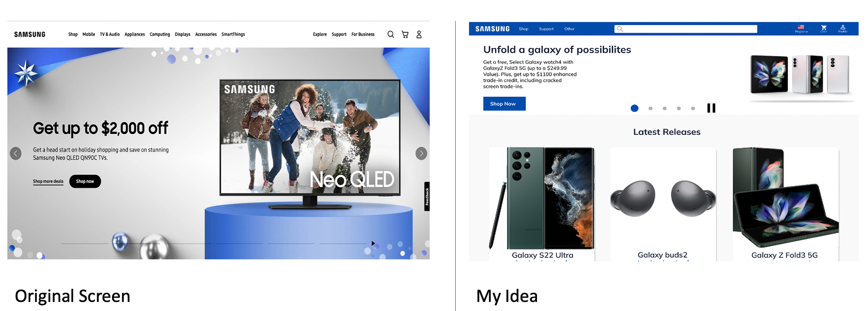Pause the My Idea hero carousel
Viewport: 868px width, 311px height.
pyautogui.click(x=711, y=108)
